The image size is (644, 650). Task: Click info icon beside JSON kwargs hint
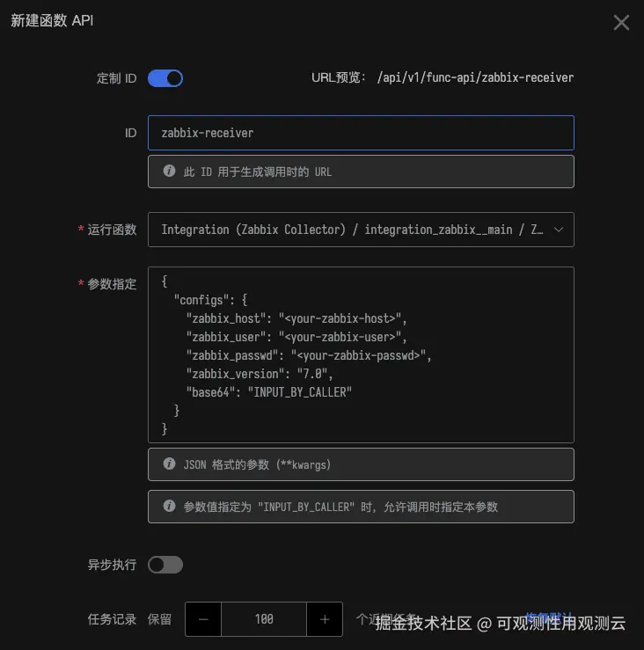pyautogui.click(x=169, y=464)
